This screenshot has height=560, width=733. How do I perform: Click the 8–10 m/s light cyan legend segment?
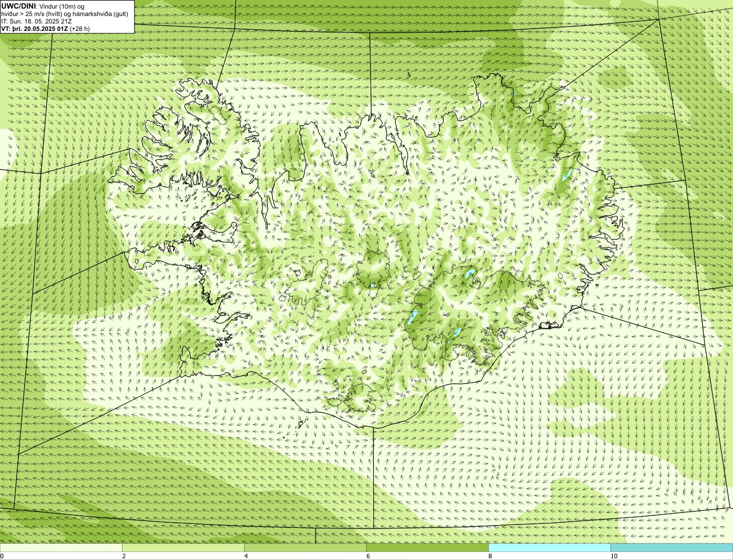[x=549, y=547]
